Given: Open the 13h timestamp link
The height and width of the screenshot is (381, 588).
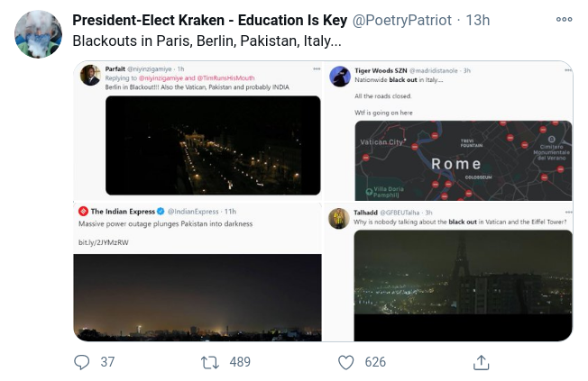Looking at the screenshot, I should pyautogui.click(x=477, y=20).
